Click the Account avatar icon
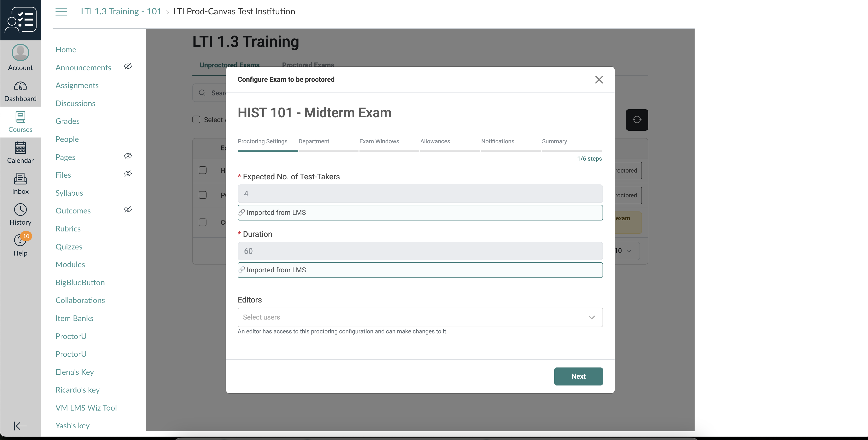The image size is (868, 440). (20, 53)
